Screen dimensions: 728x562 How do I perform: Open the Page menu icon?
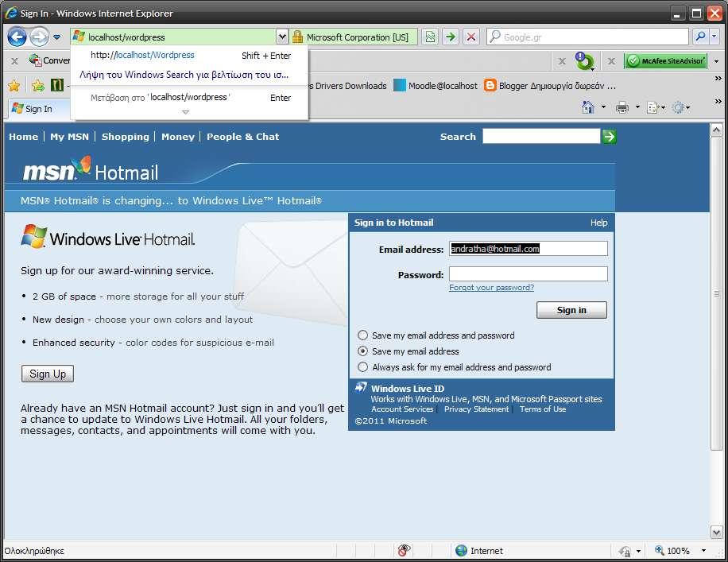click(x=655, y=108)
